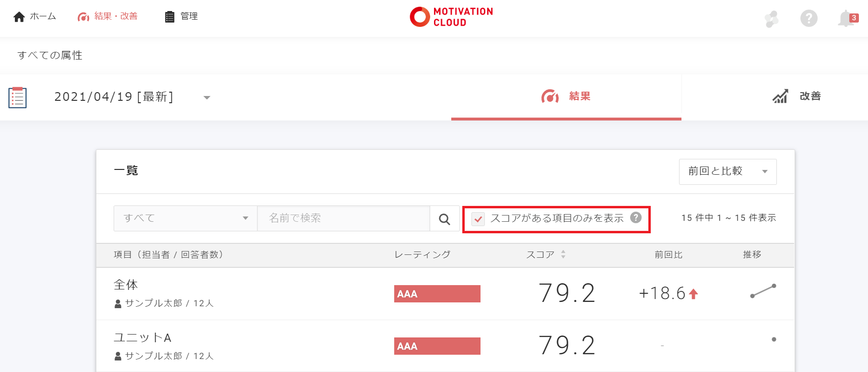868x372 pixels.
Task: Show help for スコアがある項目のみを表示
Action: pyautogui.click(x=636, y=217)
